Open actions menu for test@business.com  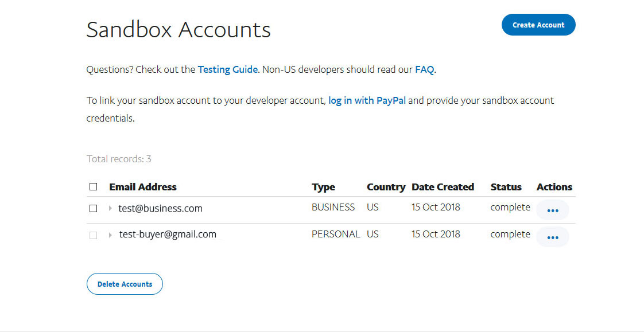click(x=552, y=210)
